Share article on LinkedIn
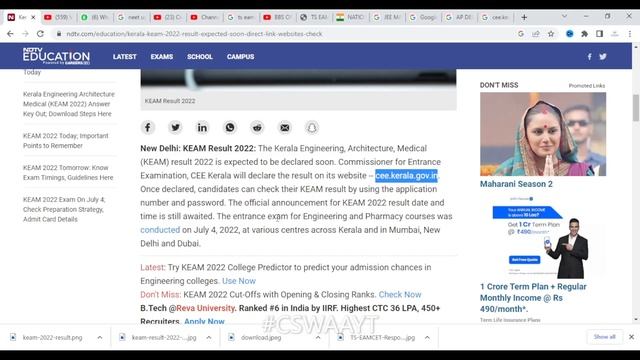The height and width of the screenshot is (360, 640). coord(202,128)
